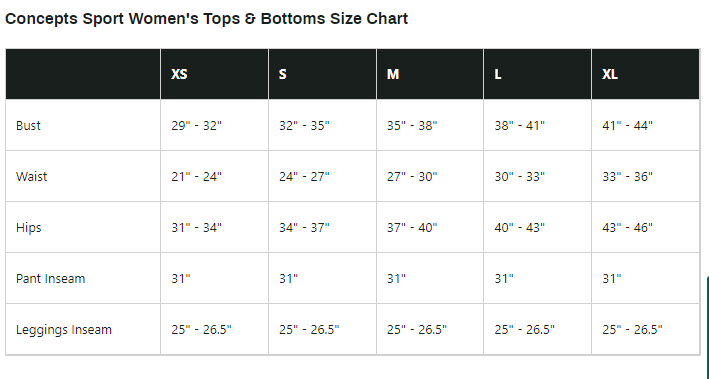
Task: Select the L size column header
Action: click(x=498, y=74)
